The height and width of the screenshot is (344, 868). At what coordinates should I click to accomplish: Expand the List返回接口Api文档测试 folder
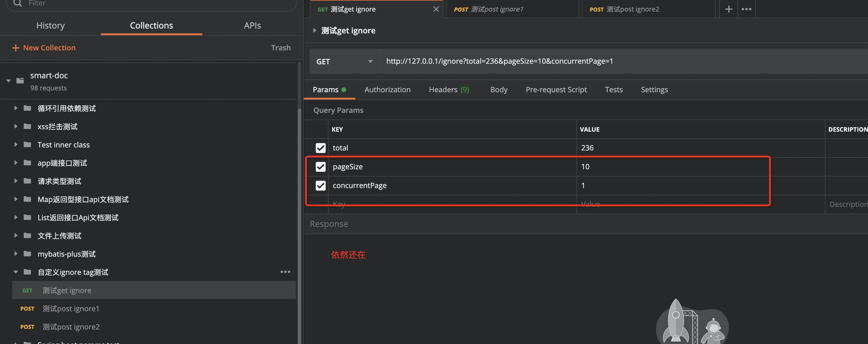[x=15, y=217]
